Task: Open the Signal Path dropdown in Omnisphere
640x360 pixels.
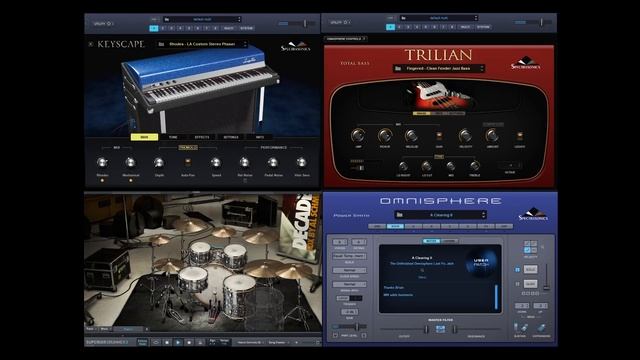Action: coord(349,284)
